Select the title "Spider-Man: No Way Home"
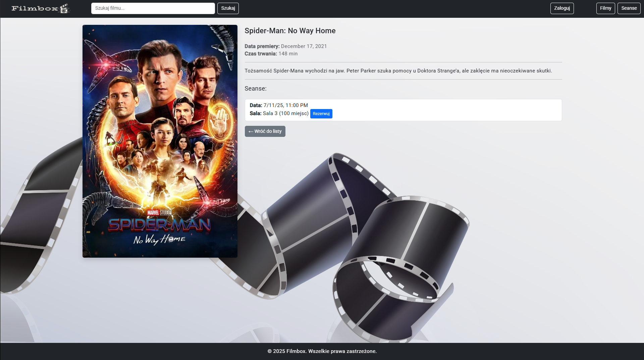This screenshot has width=644, height=360. pos(290,31)
